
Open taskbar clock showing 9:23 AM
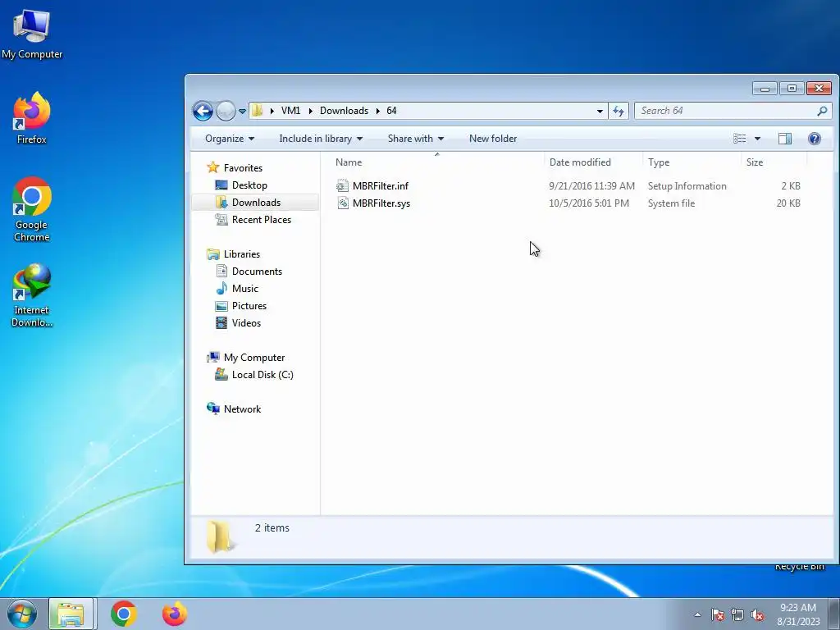(x=798, y=614)
